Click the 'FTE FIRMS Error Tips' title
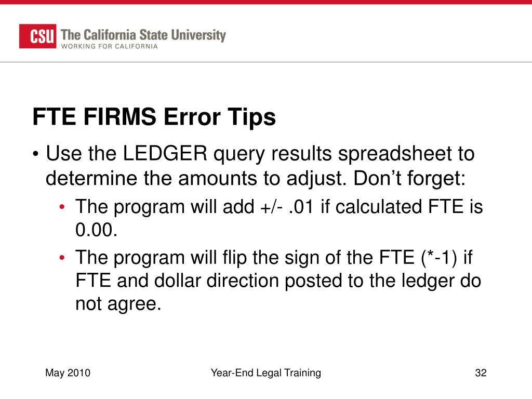This screenshot has width=532, height=399. [154, 117]
